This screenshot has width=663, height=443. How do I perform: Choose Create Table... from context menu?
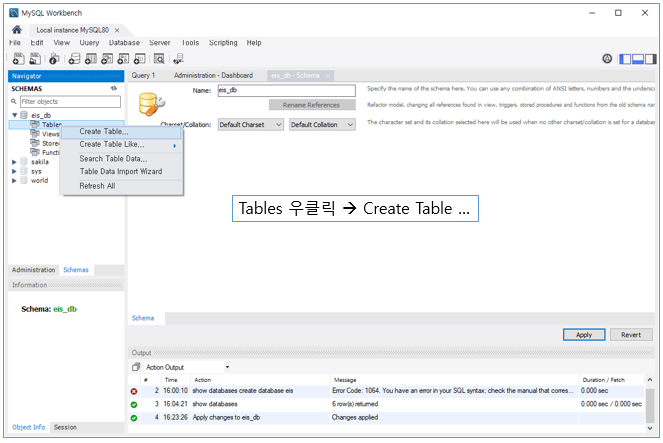point(121,132)
